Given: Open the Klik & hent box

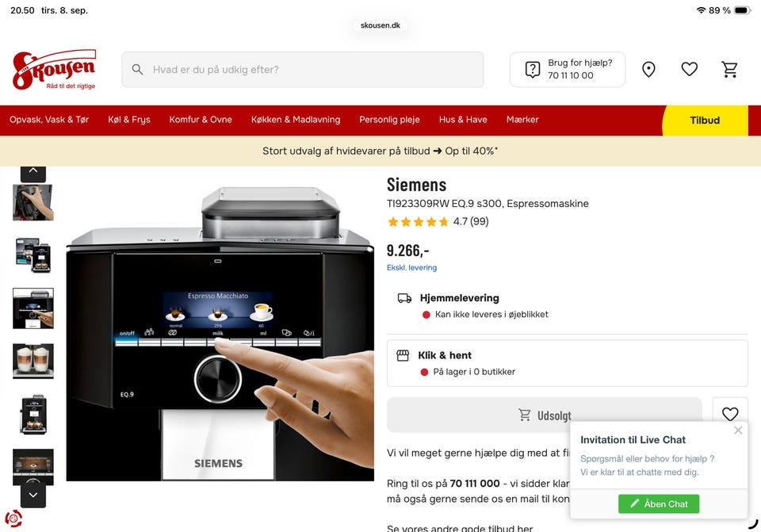Looking at the screenshot, I should point(567,363).
